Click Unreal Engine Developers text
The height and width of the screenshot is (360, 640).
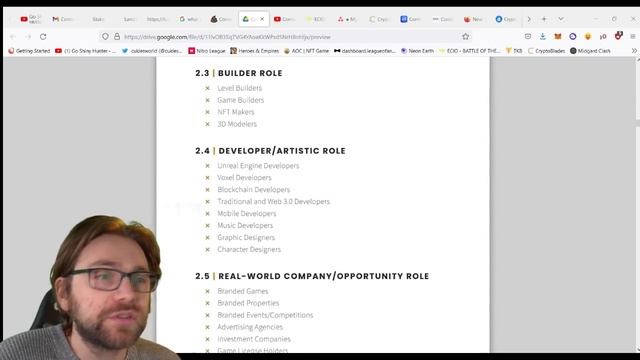[x=258, y=166]
